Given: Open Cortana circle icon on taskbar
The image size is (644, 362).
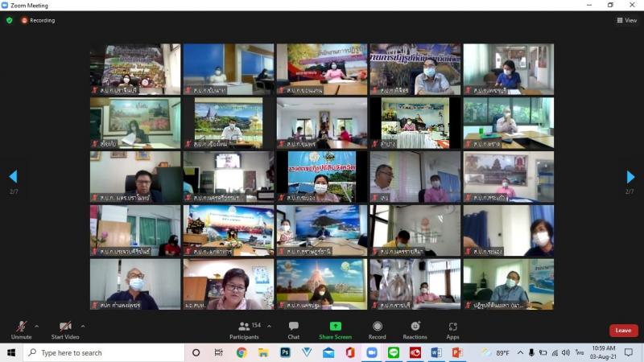Looking at the screenshot, I should 196,352.
